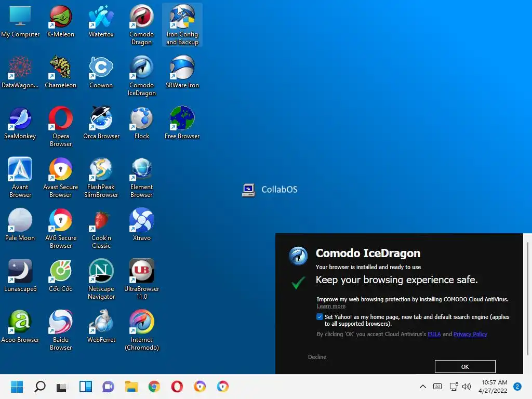Select the Internet (Chromodo) shortcut
Viewport: 532px width, 399px height.
(141, 330)
